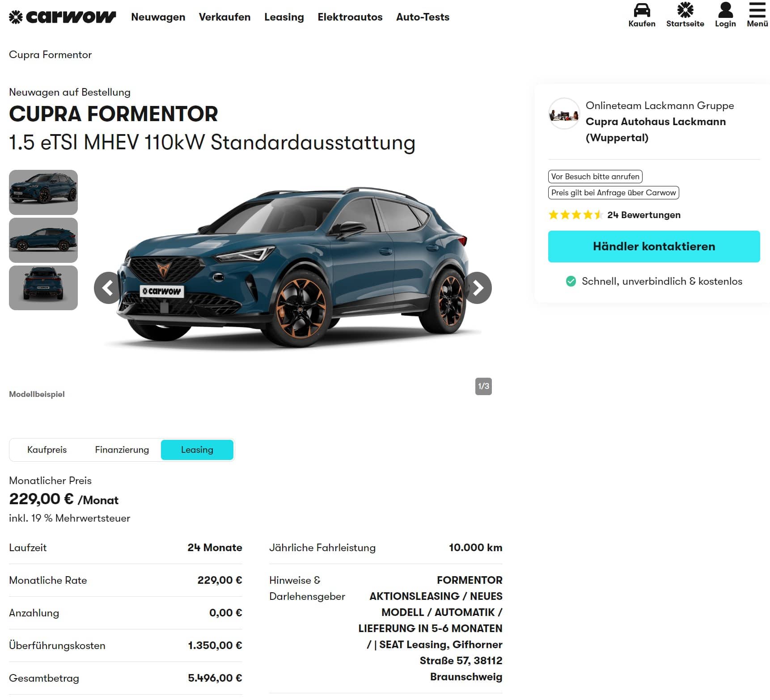Viewport: 770px width, 700px height.
Task: Open the Neuwagen menu item
Action: pyautogui.click(x=158, y=17)
